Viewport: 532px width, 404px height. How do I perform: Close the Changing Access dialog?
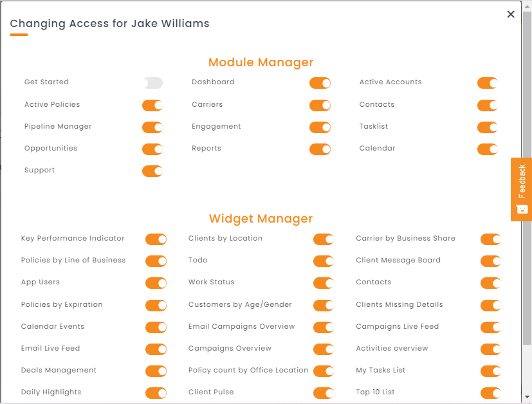[x=511, y=14]
